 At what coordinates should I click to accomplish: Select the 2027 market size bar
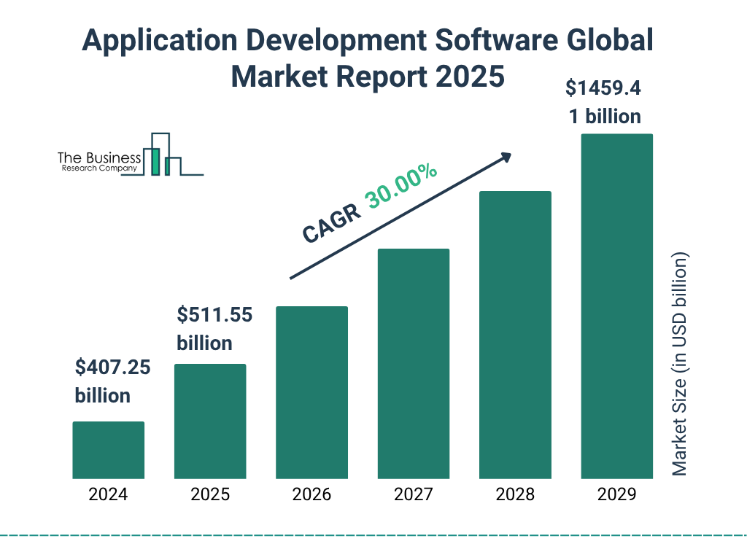413,364
